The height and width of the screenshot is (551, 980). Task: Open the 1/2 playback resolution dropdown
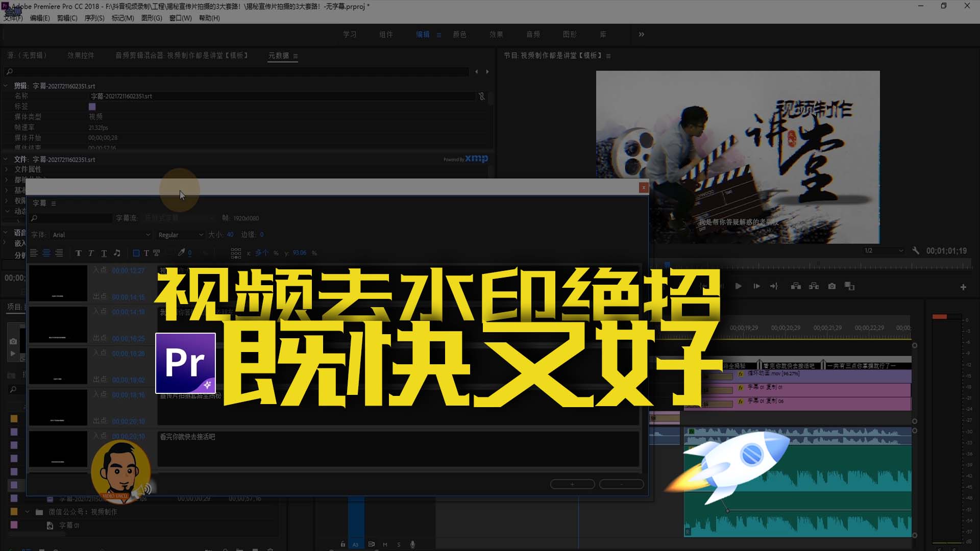pyautogui.click(x=884, y=251)
